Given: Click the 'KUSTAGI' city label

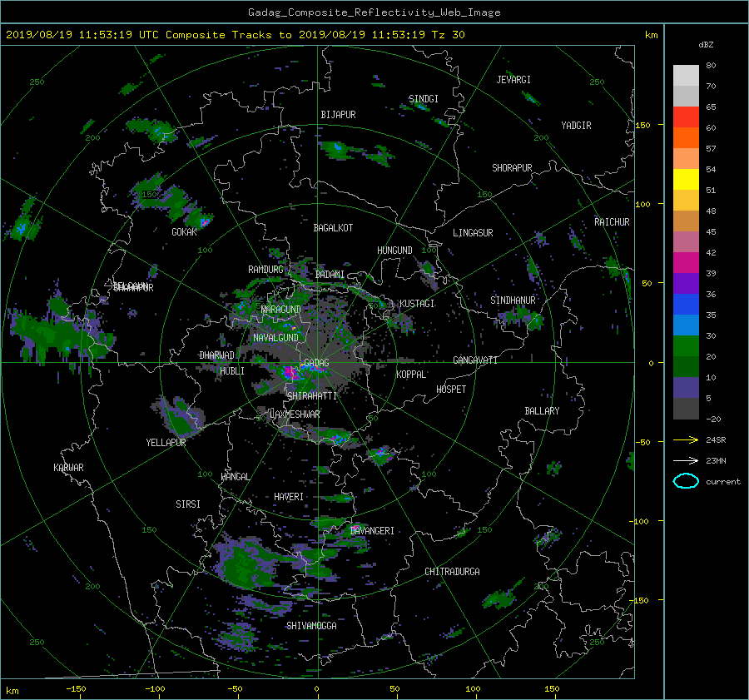Looking at the screenshot, I should click(x=417, y=304).
